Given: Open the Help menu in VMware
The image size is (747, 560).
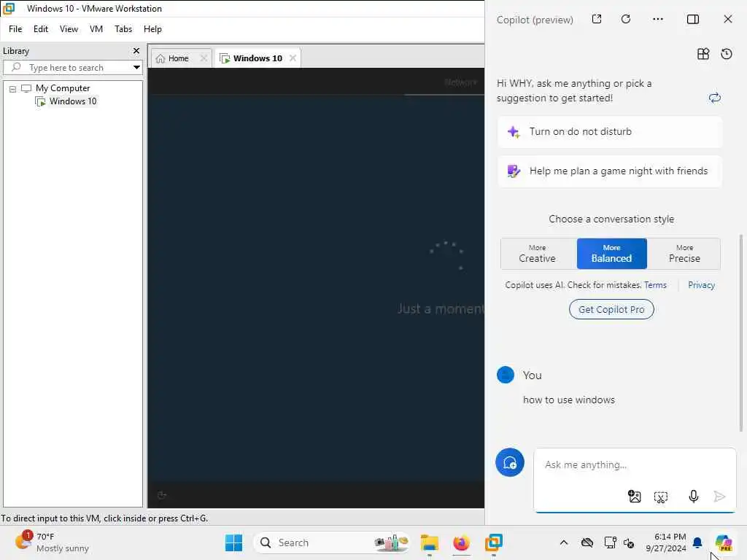Looking at the screenshot, I should pyautogui.click(x=152, y=29).
